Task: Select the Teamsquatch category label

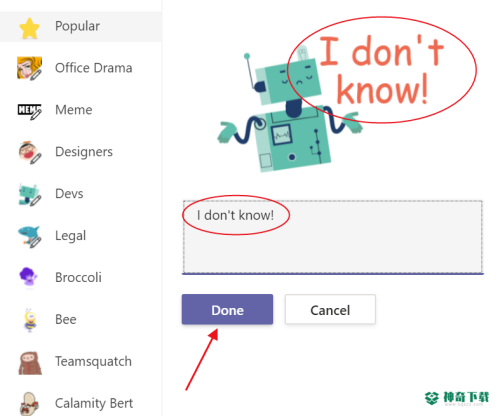Action: pos(93,362)
